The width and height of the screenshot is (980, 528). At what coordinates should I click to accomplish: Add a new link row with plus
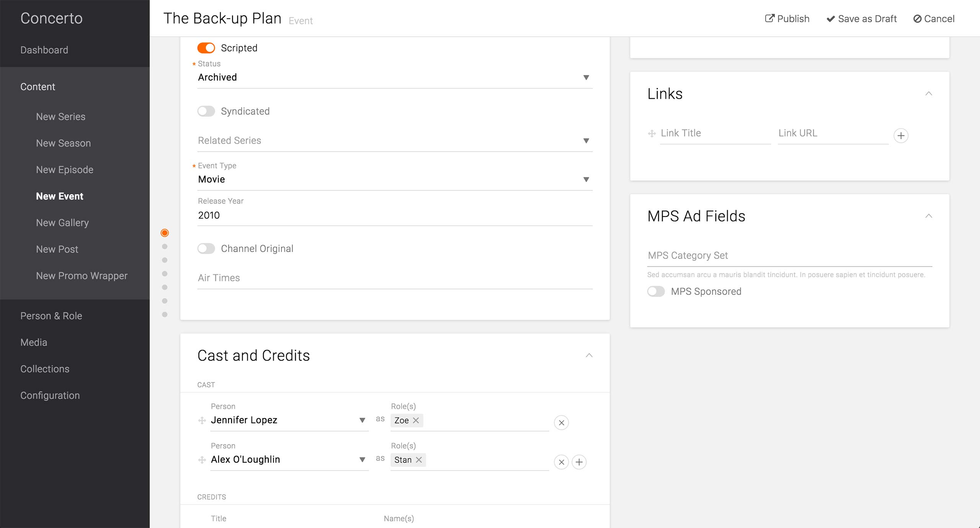click(x=901, y=135)
